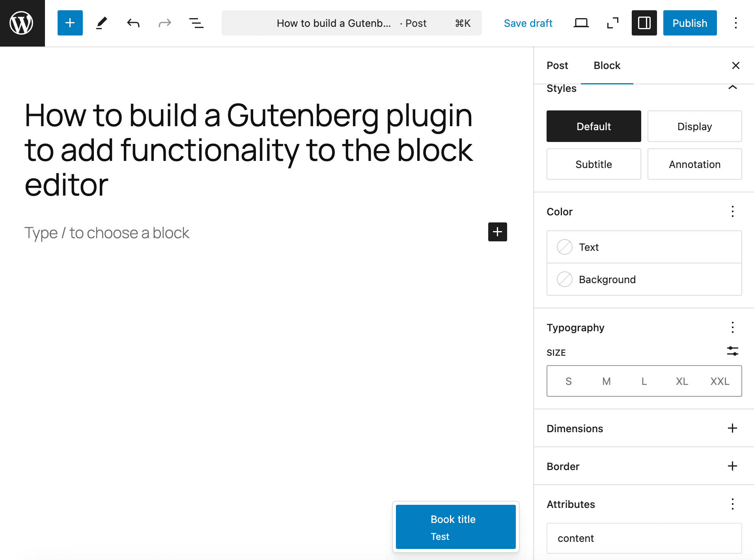754x560 pixels.
Task: Click the black add block button in editor
Action: pos(497,232)
